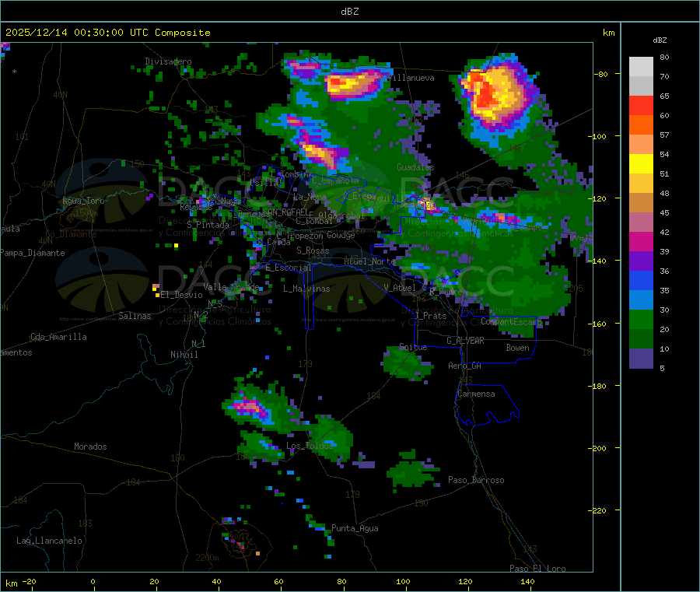700x592 pixels.
Task: Click the 'El_Desvio' place label
Action: point(182,295)
